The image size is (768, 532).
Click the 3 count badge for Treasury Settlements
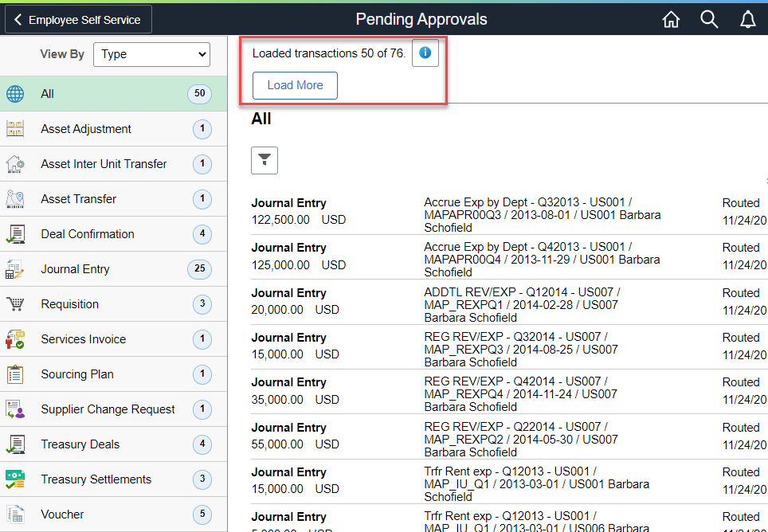(x=202, y=479)
